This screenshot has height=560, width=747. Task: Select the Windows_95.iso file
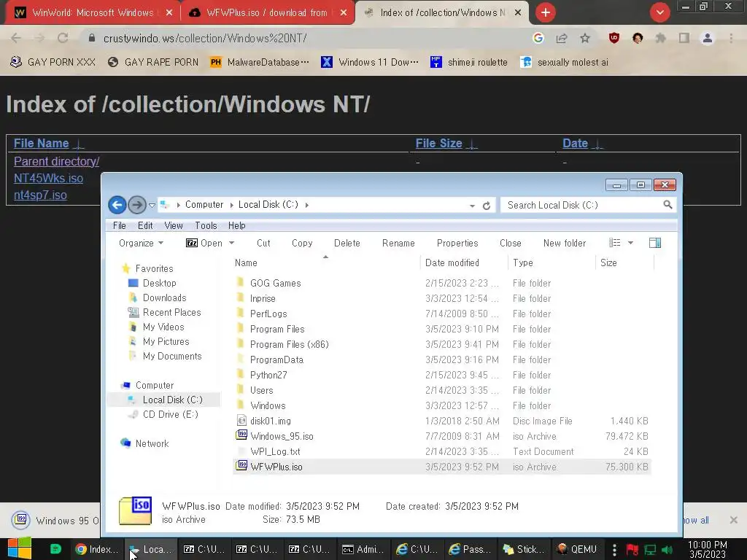pos(282,436)
